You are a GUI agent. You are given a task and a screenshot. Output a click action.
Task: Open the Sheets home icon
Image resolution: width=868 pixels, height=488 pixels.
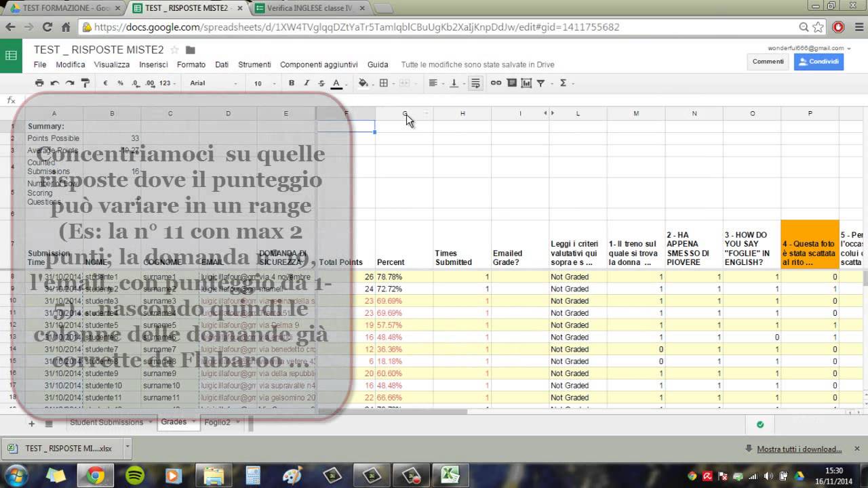click(11, 56)
